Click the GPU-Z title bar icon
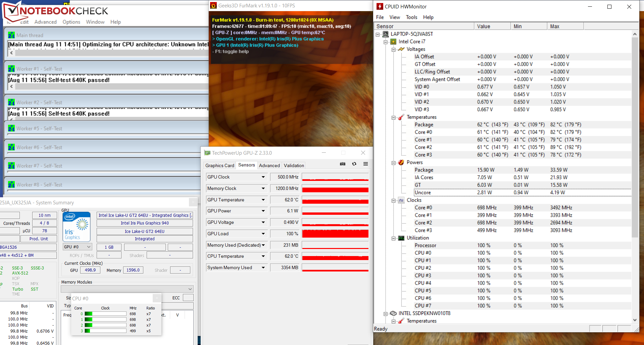 [x=207, y=153]
